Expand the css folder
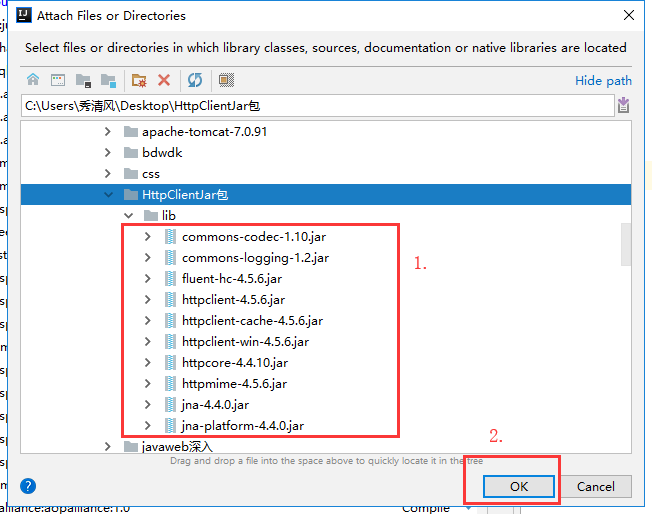Image resolution: width=652 pixels, height=514 pixels. (x=108, y=173)
